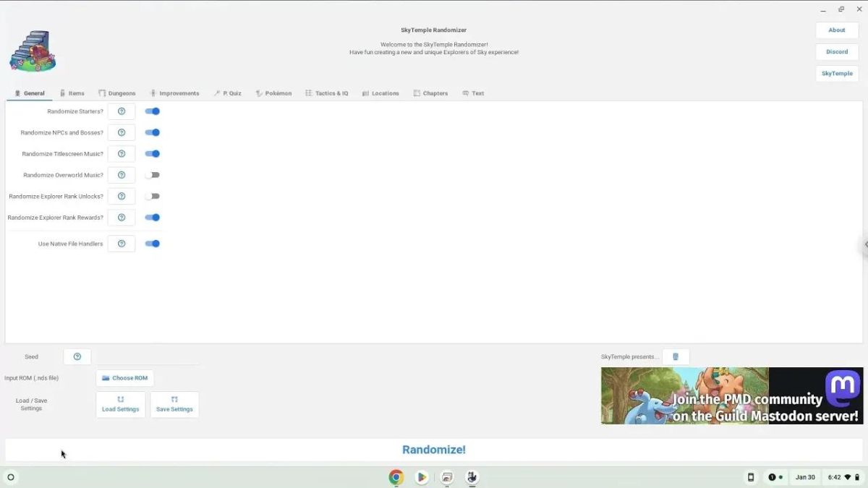Click the About button
This screenshot has height=488, width=868.
[x=837, y=30]
